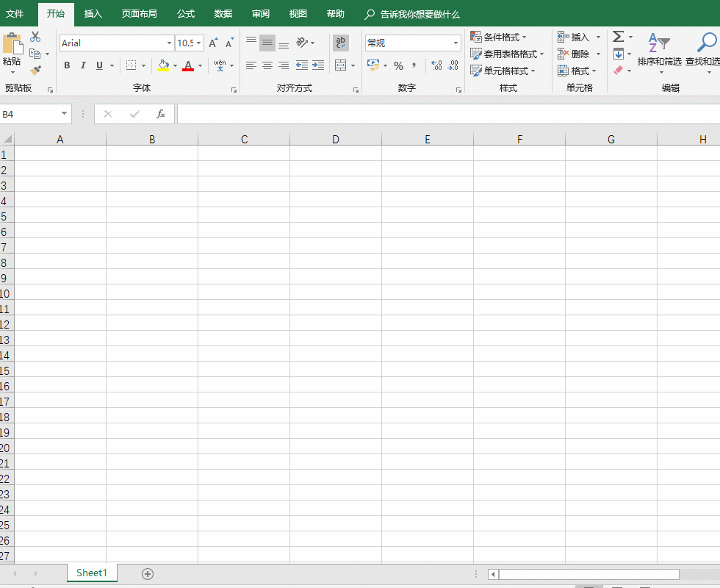This screenshot has height=588, width=720.
Task: Click the Cut scissors icon
Action: coord(35,37)
